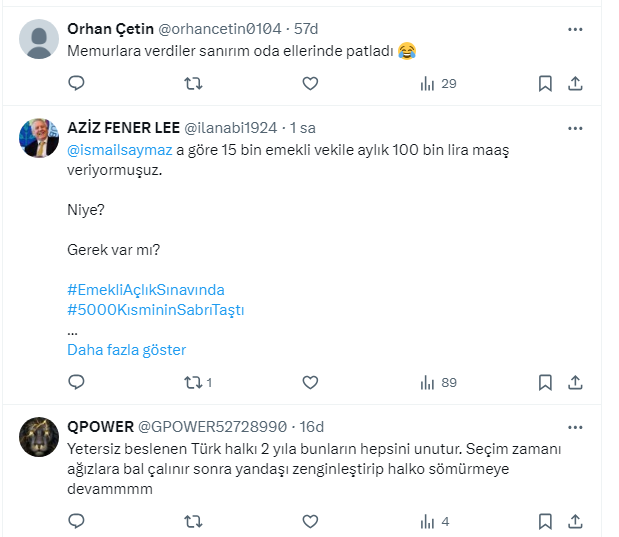Viewport: 619px width, 537px height.
Task: Like QPOWER's tweet
Action: [x=310, y=521]
